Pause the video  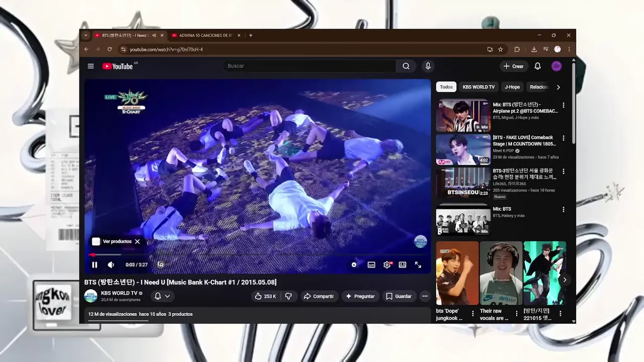click(x=95, y=264)
